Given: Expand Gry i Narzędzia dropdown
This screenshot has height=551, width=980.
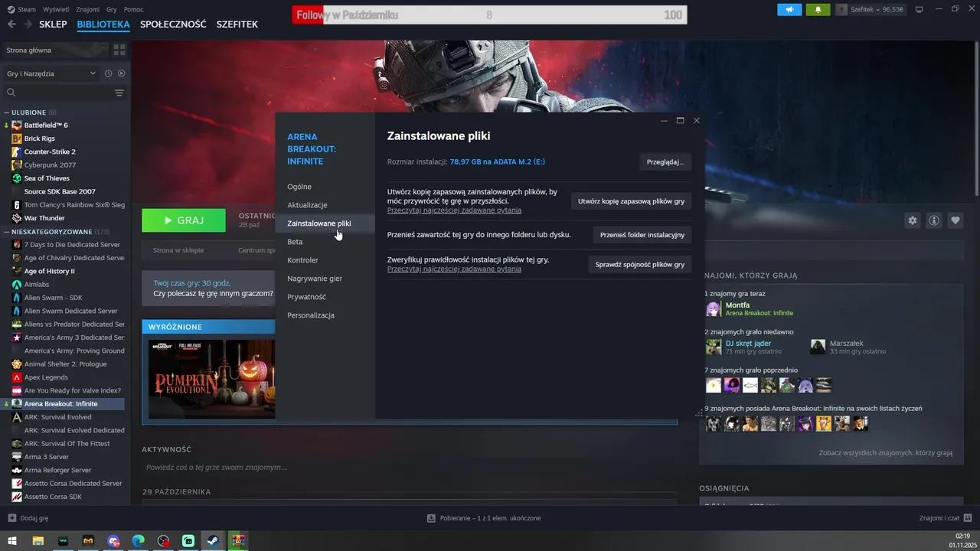Looking at the screenshot, I should click(51, 73).
